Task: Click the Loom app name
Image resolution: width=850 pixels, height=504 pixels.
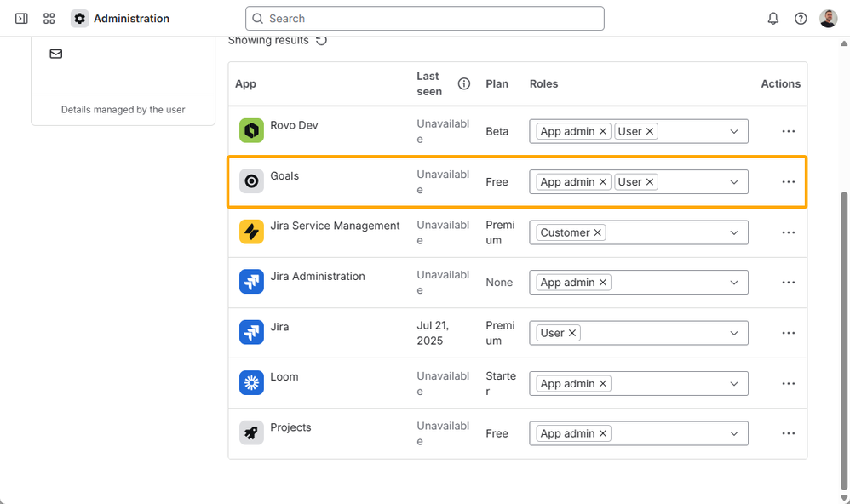Action: (284, 376)
